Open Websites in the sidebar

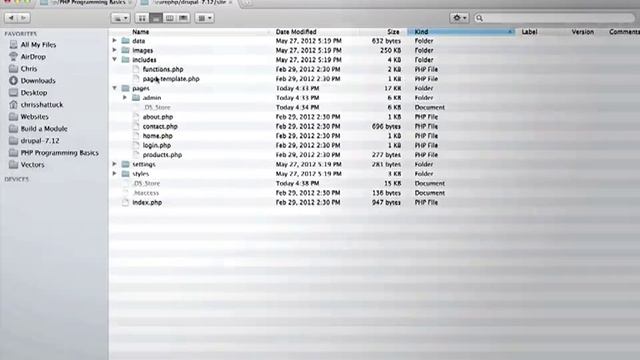[x=34, y=117]
